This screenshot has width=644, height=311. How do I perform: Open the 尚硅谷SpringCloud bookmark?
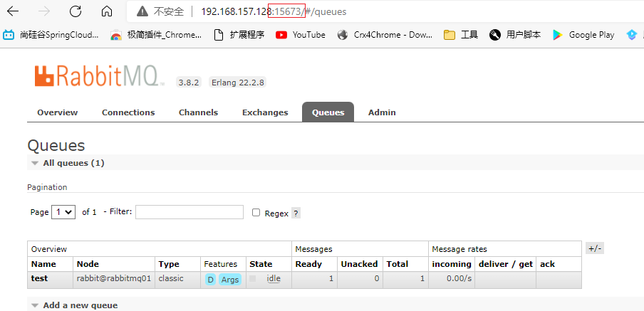(x=51, y=35)
